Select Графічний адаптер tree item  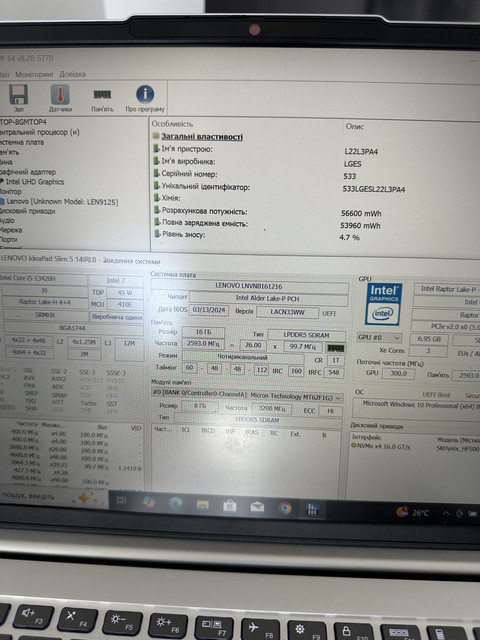point(27,172)
